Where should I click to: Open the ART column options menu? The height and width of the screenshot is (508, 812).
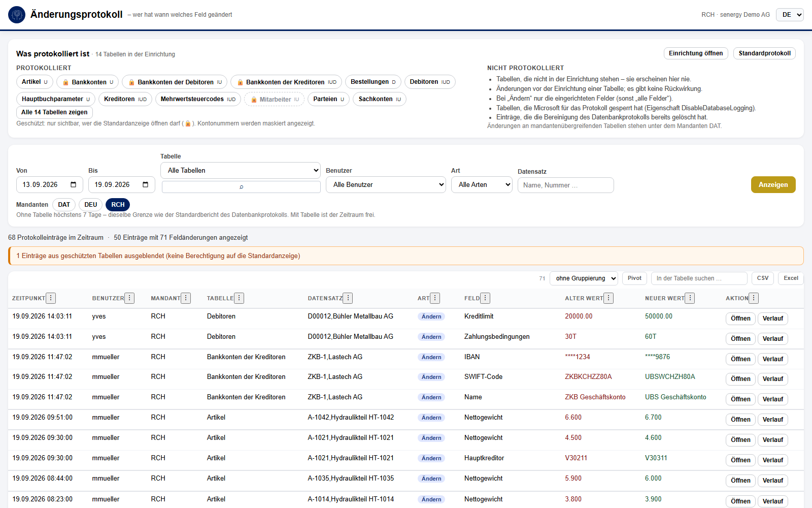[435, 298]
